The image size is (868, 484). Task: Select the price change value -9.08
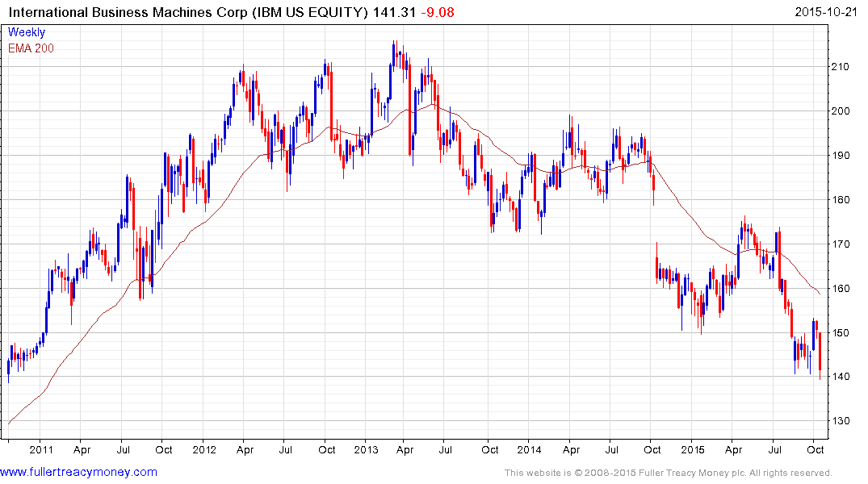click(x=438, y=12)
